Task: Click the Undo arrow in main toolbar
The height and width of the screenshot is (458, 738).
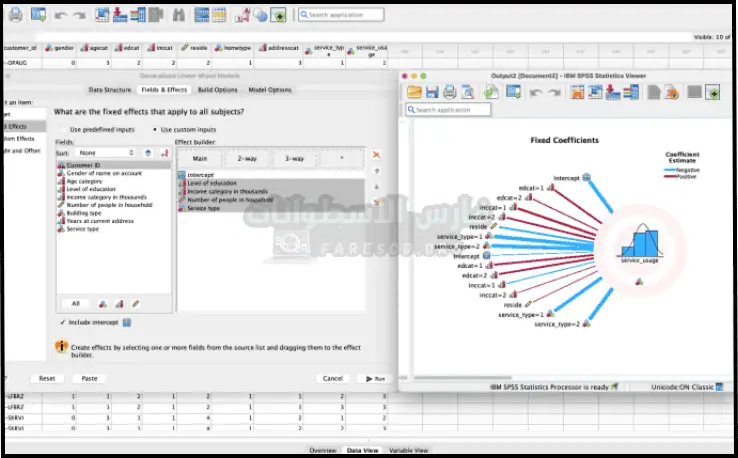Action: pos(60,15)
